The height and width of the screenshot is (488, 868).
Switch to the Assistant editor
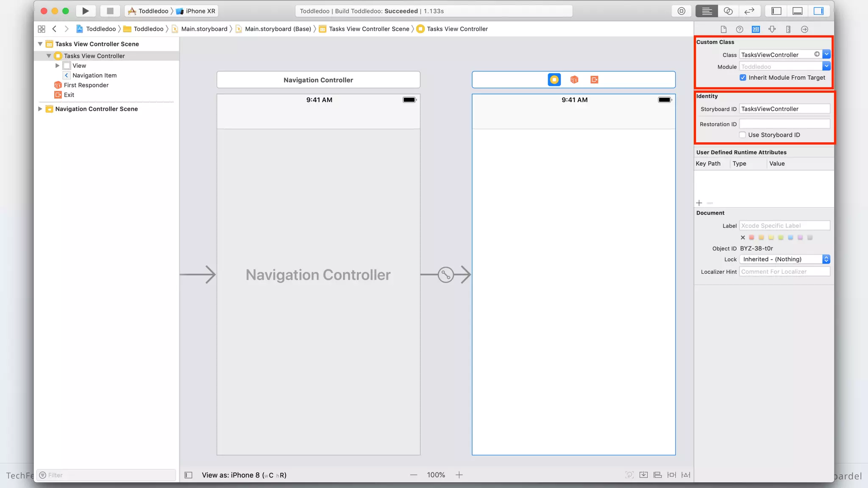[728, 11]
